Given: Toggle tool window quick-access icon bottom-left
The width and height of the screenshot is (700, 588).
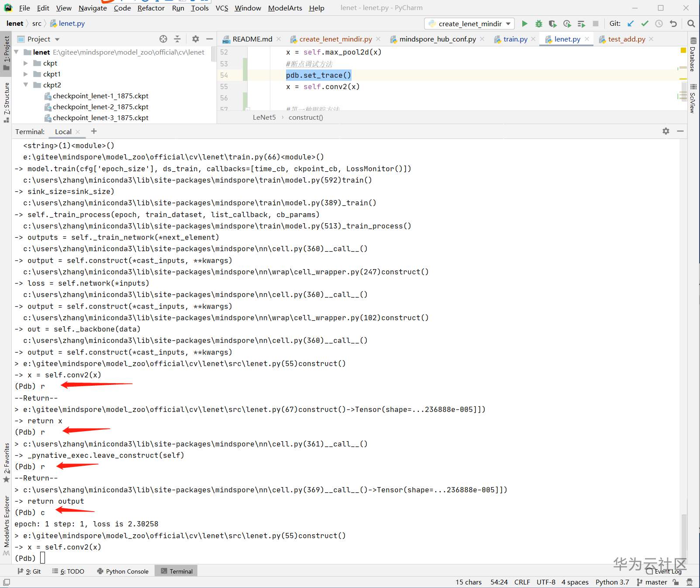Looking at the screenshot, I should (x=6, y=582).
